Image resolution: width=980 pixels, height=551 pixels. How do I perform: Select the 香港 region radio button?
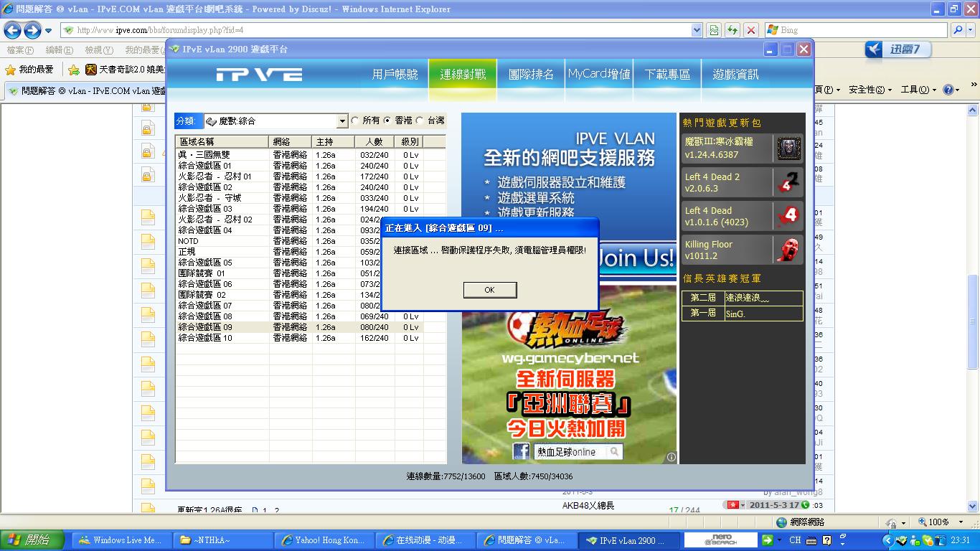pos(387,121)
